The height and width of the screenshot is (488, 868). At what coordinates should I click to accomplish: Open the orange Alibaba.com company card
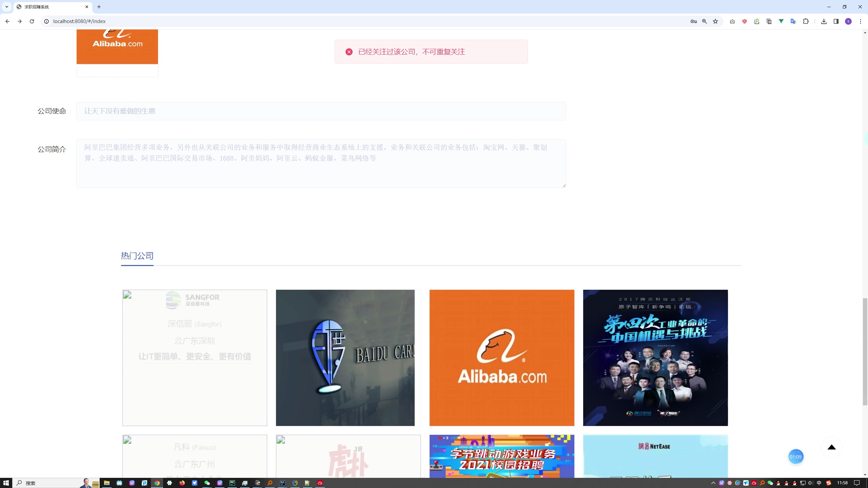[x=502, y=358]
